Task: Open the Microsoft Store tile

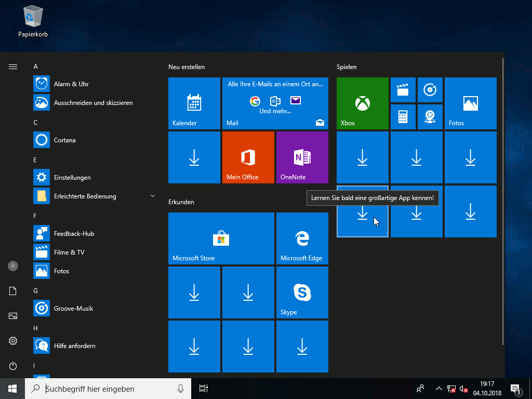Action: [221, 238]
